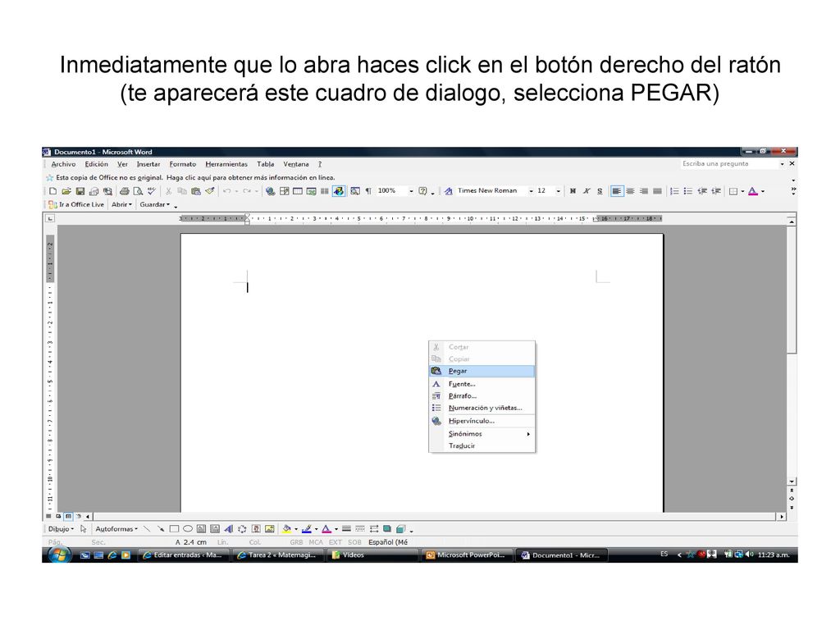Click the Insert Table toolbar icon
Viewport: 840px width, 630px height.
(x=298, y=191)
